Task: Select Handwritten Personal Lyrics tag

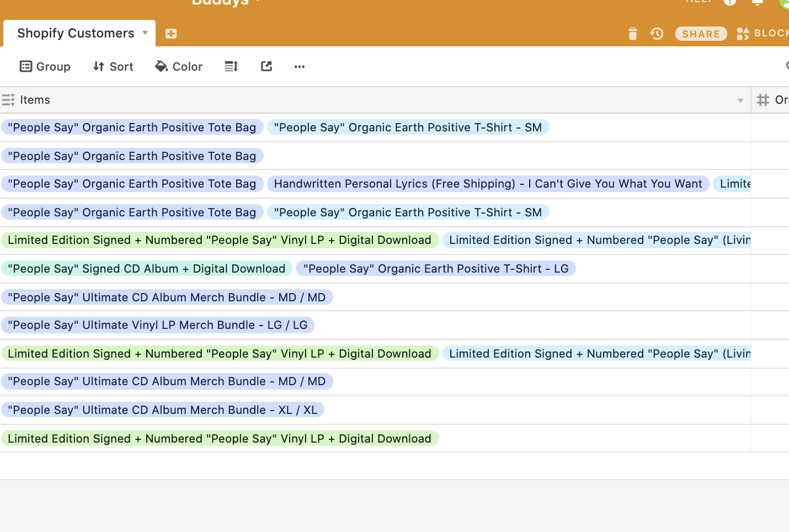Action: 488,184
